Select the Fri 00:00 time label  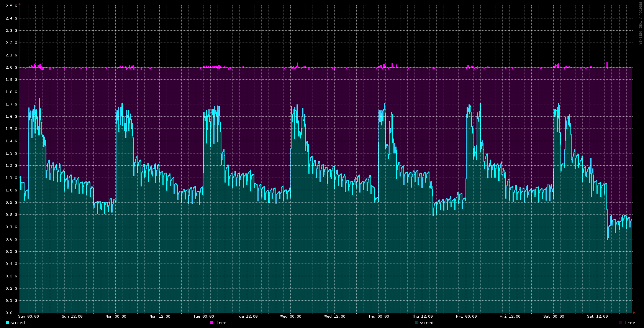[466, 316]
